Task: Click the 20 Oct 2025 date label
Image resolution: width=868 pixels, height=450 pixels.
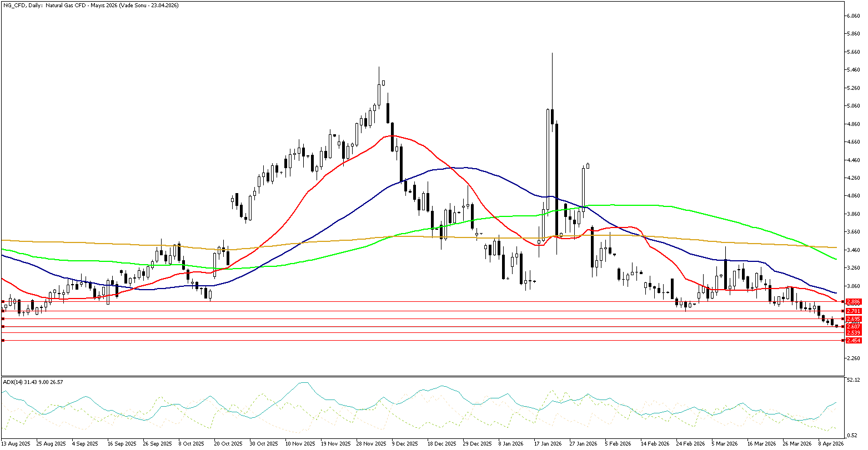Action: point(228,444)
